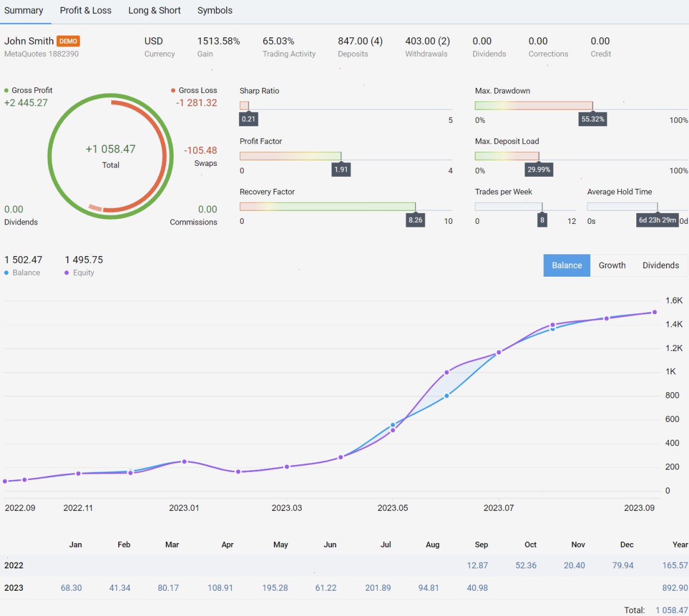Select the Summary tab
This screenshot has width=689, height=616.
point(24,10)
